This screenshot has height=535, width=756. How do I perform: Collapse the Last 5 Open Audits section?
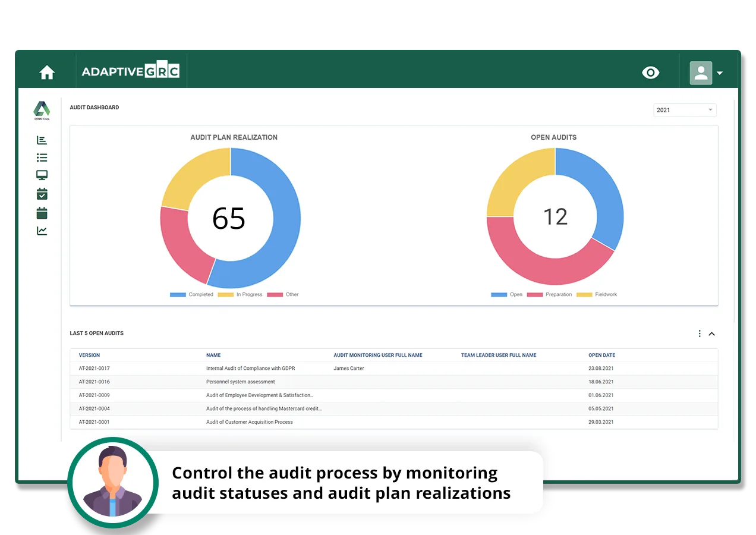point(711,334)
